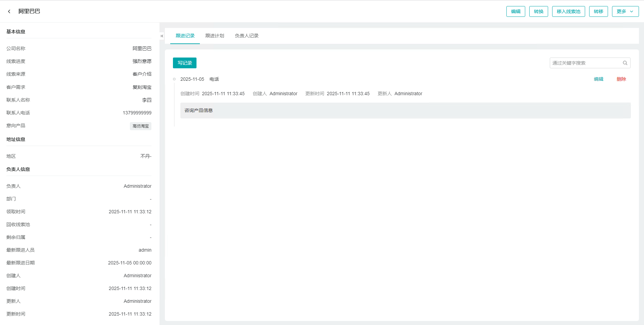Click the 客户介绍 lead source value
The width and height of the screenshot is (644, 325).
[x=142, y=74]
